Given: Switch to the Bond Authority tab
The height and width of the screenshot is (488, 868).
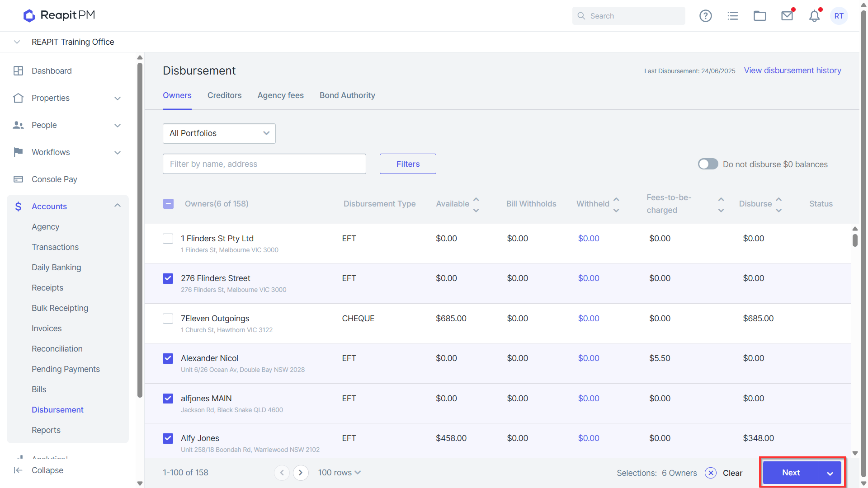Looking at the screenshot, I should click(347, 95).
